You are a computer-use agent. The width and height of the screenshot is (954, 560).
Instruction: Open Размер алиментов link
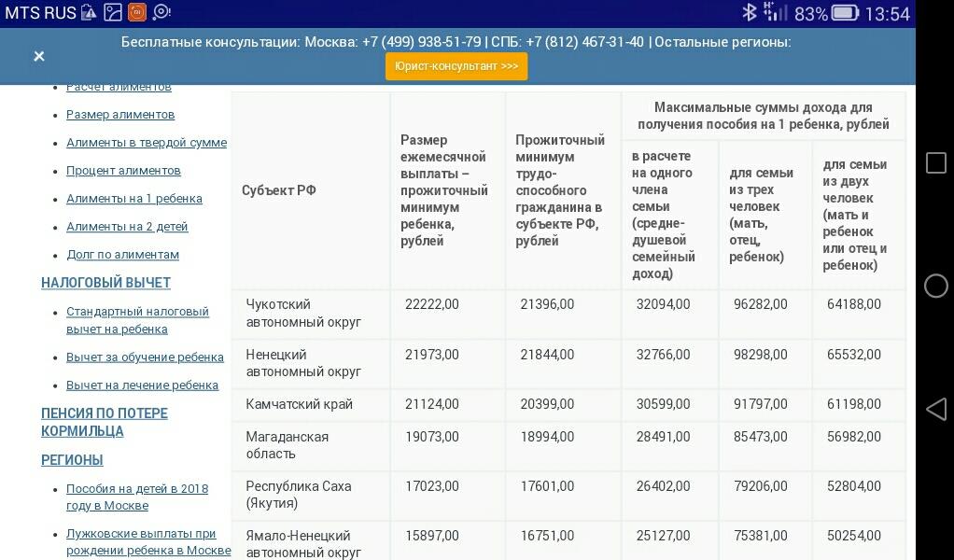click(120, 114)
